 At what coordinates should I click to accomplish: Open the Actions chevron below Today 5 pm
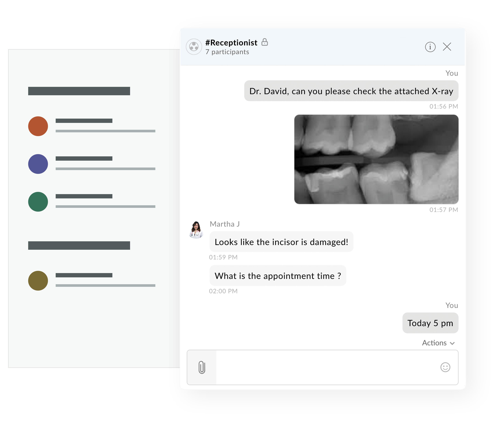pyautogui.click(x=452, y=343)
